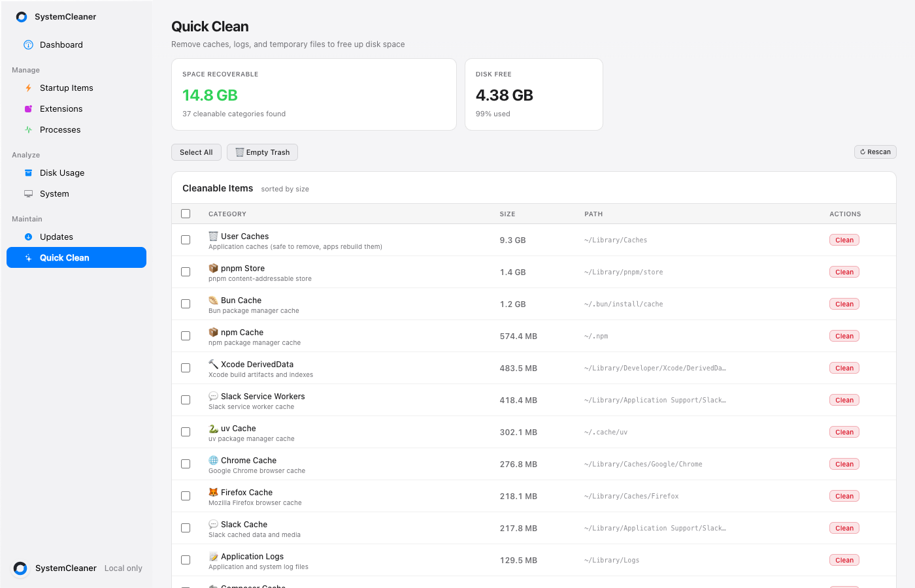The width and height of the screenshot is (915, 588).
Task: Click the Processes pulse icon
Action: pyautogui.click(x=28, y=130)
